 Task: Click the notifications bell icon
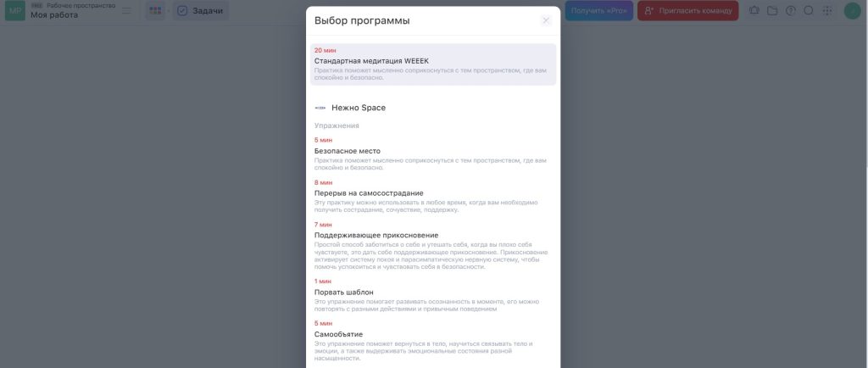754,11
